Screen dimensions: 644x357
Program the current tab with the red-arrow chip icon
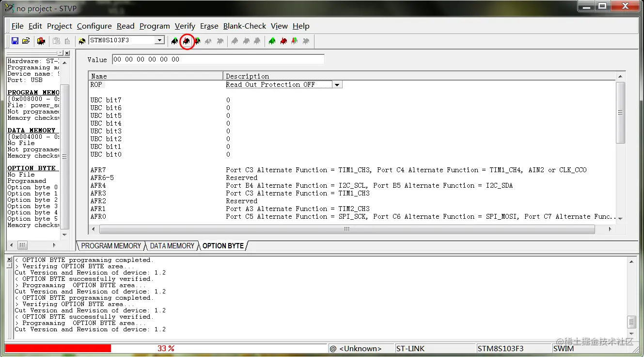coord(187,41)
